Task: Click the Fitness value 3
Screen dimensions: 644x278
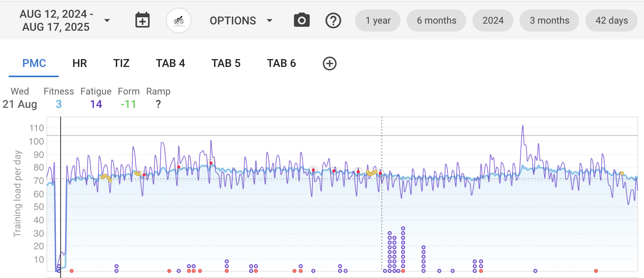Action: pyautogui.click(x=59, y=104)
